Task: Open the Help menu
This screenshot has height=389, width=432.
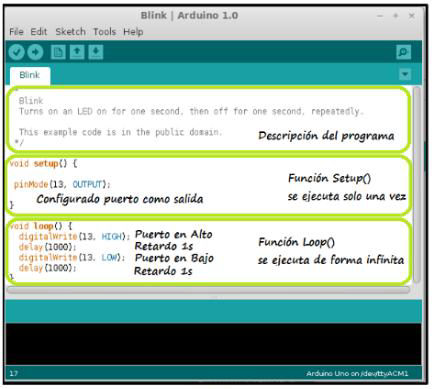Action: (x=133, y=32)
